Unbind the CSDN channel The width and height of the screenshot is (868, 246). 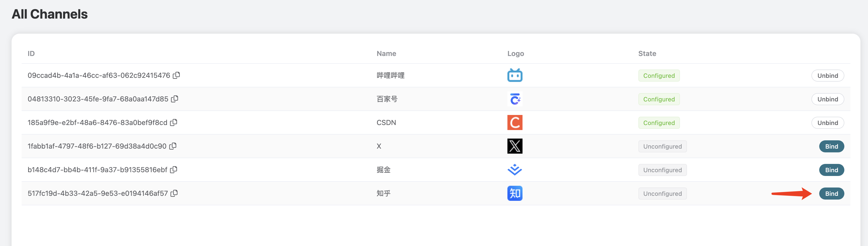point(827,123)
